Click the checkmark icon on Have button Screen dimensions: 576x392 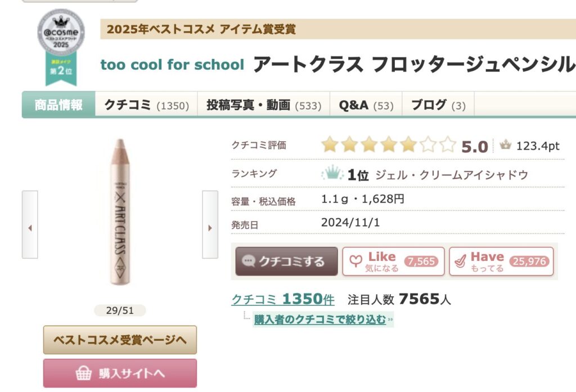pos(461,262)
